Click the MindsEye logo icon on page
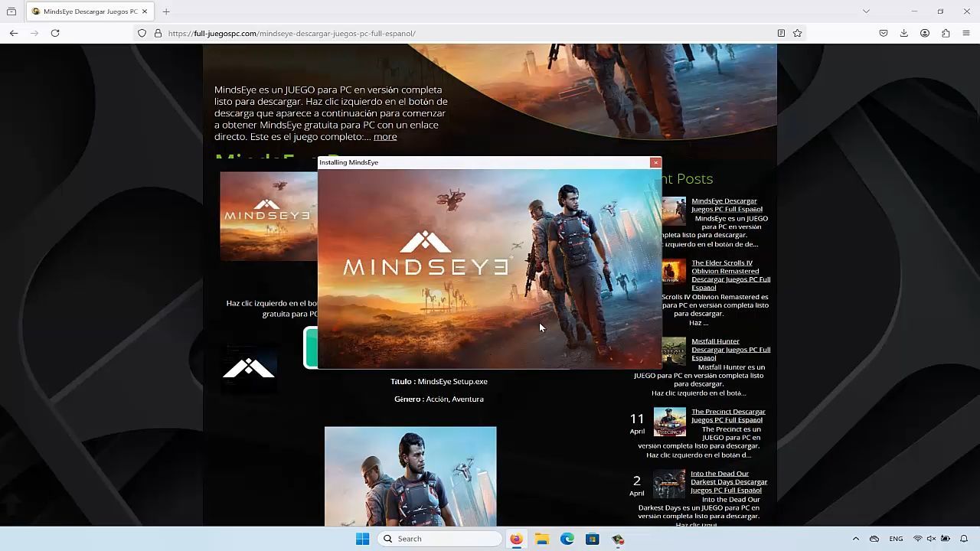 coord(249,368)
